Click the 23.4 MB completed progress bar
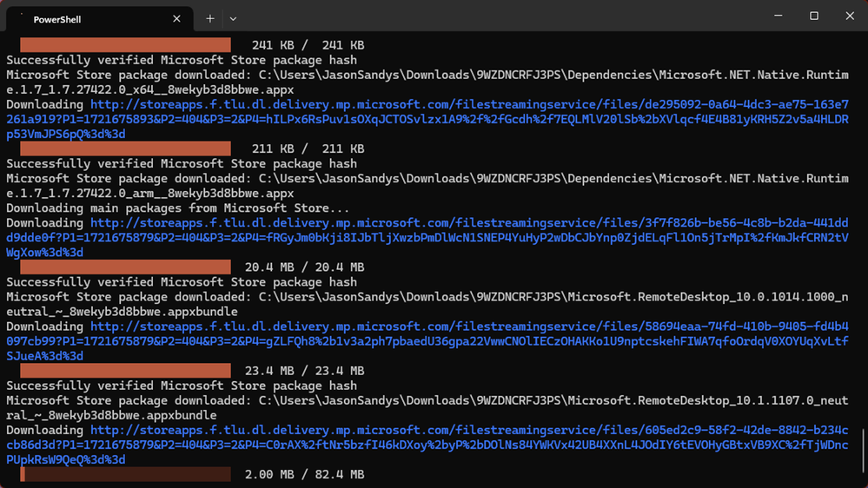Screen dimensions: 868x488 [x=126, y=370]
